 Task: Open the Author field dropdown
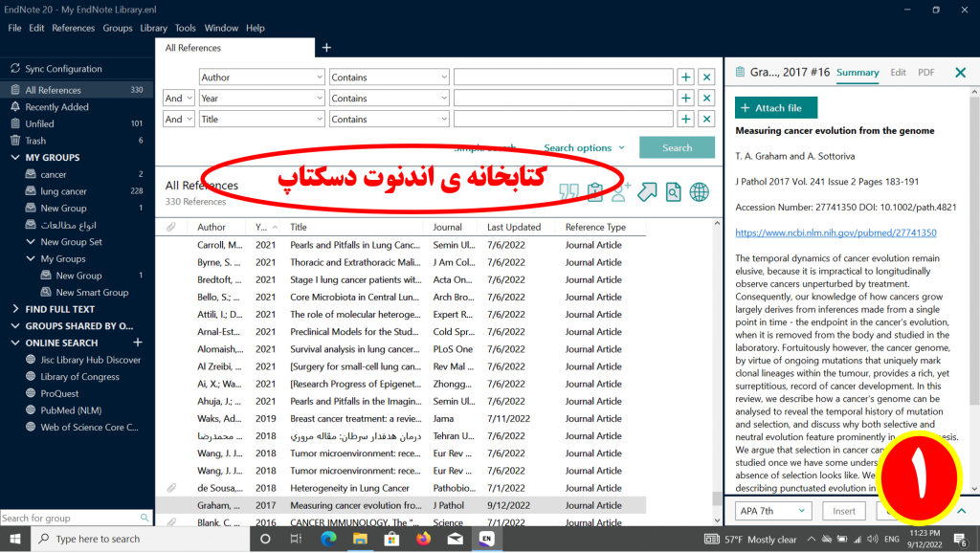[x=262, y=77]
